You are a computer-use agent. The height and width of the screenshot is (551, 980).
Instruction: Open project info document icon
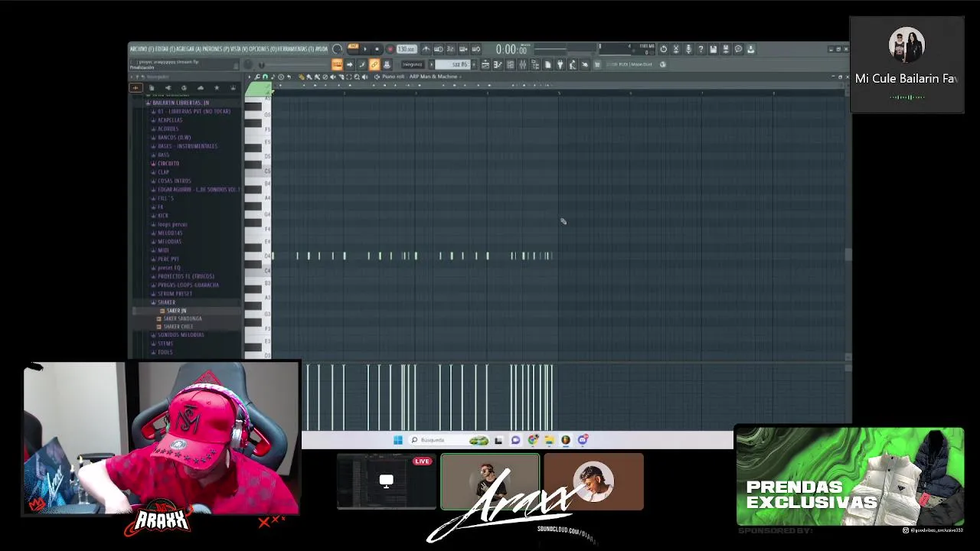click(x=548, y=64)
